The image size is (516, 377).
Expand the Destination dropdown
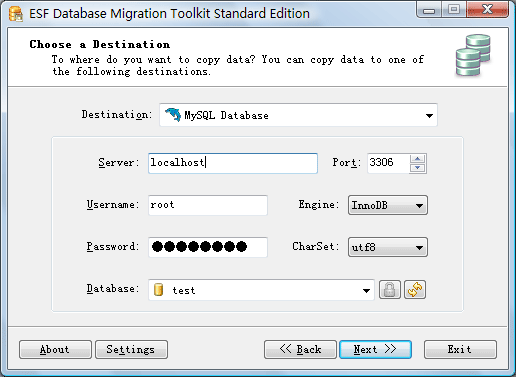tap(429, 116)
